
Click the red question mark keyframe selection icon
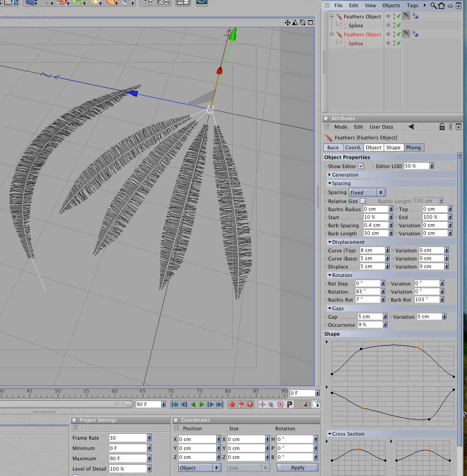click(x=250, y=404)
